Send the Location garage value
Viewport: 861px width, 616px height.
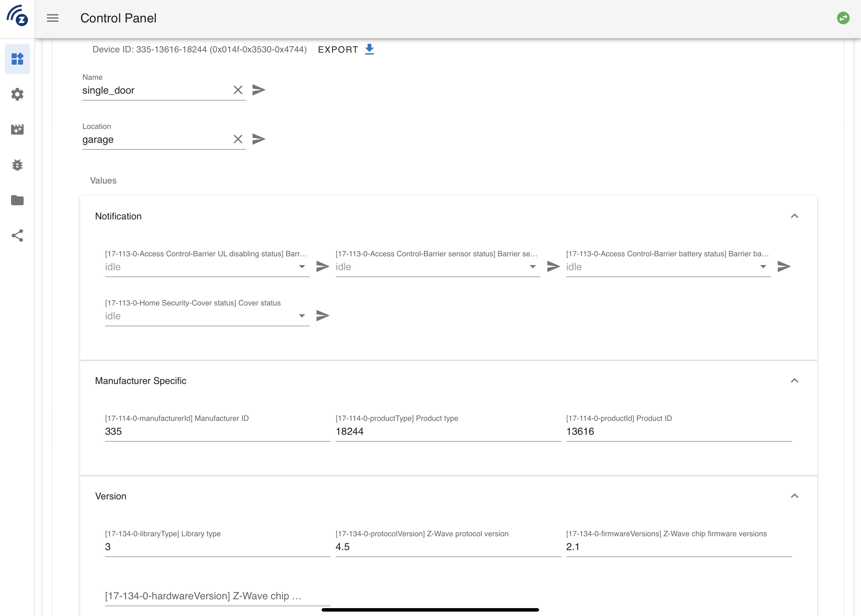[259, 139]
